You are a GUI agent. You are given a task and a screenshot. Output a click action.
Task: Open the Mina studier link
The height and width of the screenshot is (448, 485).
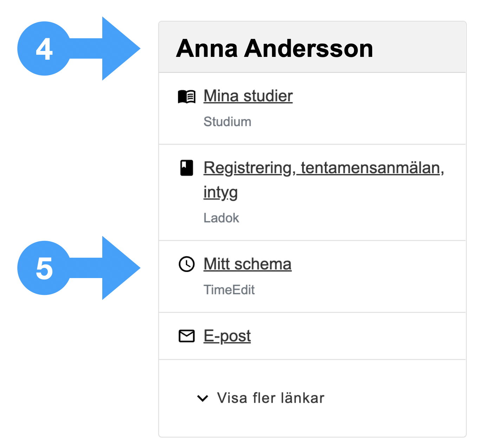(x=248, y=96)
